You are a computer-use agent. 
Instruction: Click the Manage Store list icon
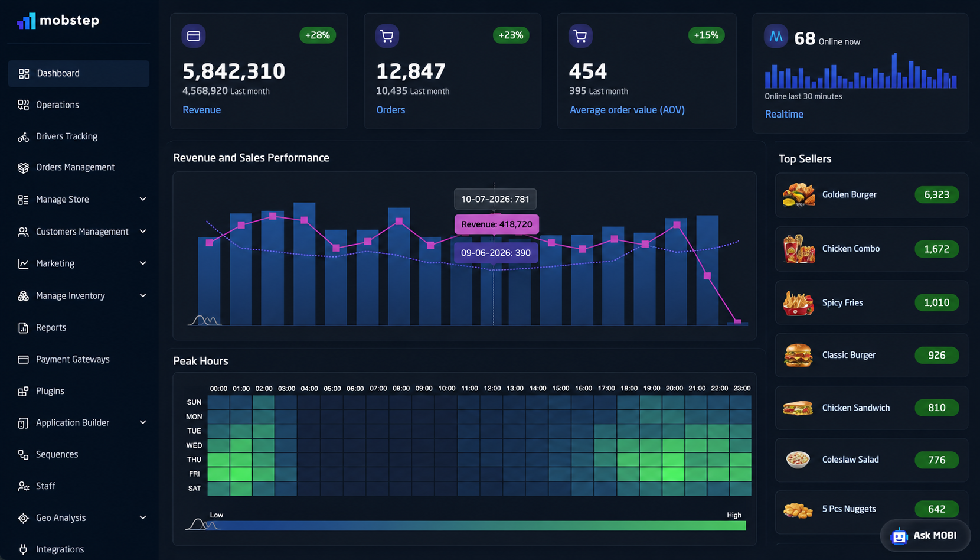click(23, 200)
